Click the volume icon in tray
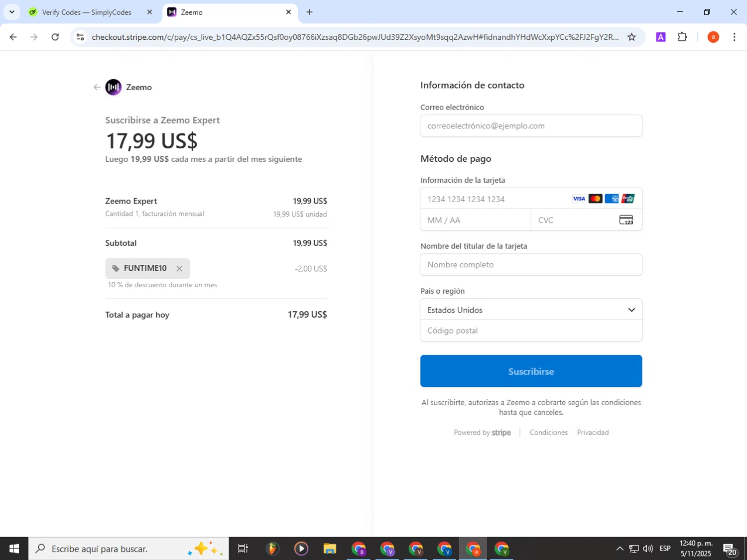This screenshot has width=747, height=560. tap(648, 549)
